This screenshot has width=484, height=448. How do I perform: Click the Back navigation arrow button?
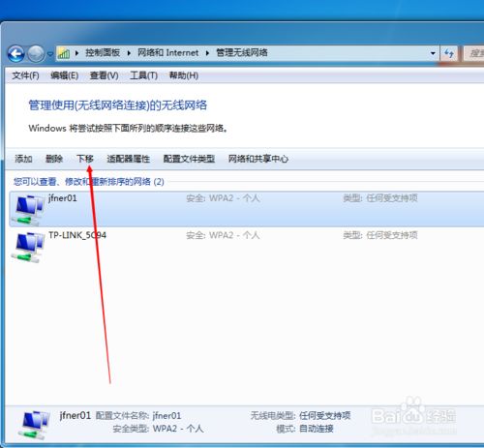15,53
